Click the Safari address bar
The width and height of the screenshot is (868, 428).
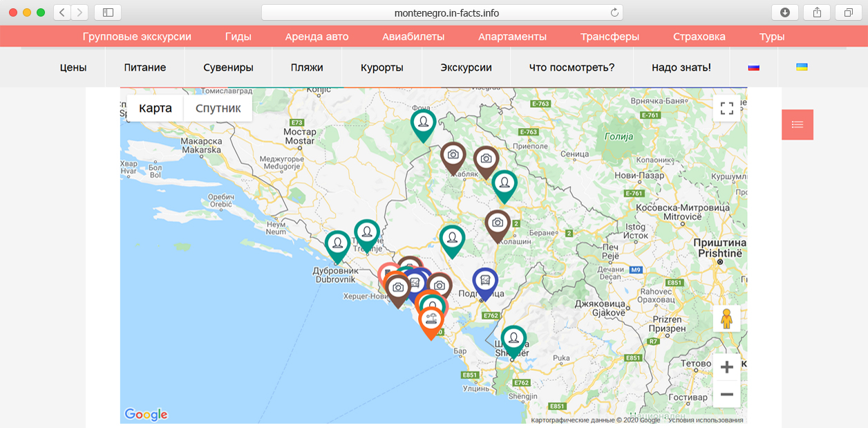pos(442,12)
